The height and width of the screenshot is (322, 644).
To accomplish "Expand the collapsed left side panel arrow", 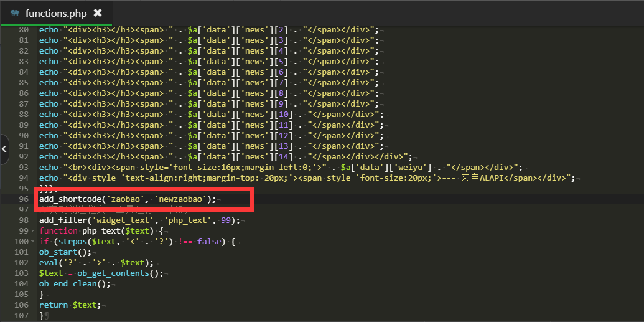I will [x=4, y=149].
